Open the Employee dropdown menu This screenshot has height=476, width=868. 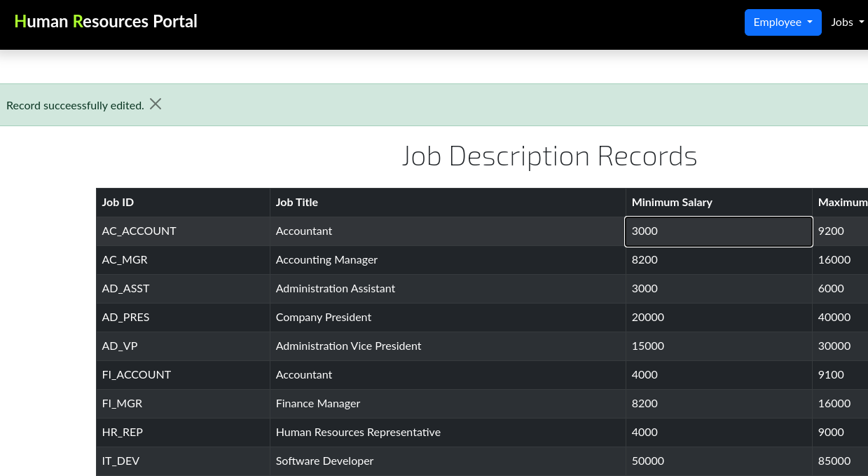[783, 22]
